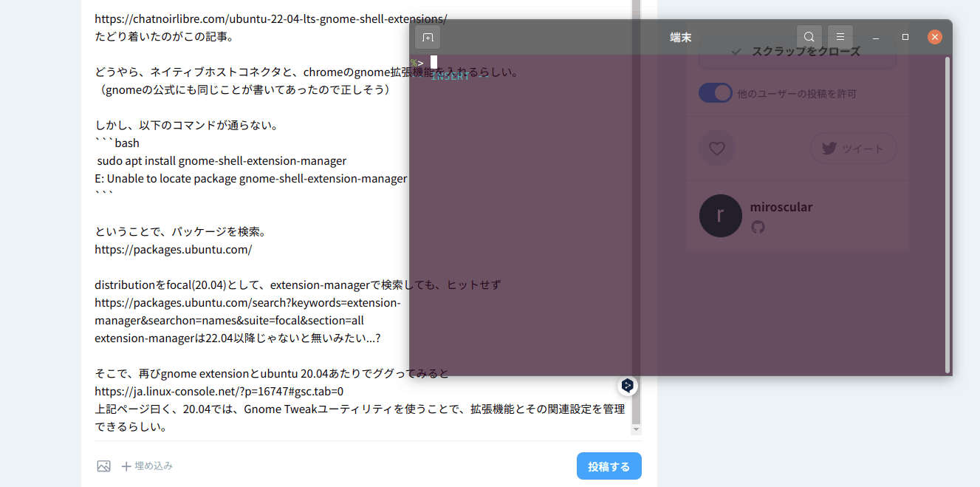
Task: Click the 'sudo apt install gnome-shell-extension-manager' line
Action: point(222,160)
